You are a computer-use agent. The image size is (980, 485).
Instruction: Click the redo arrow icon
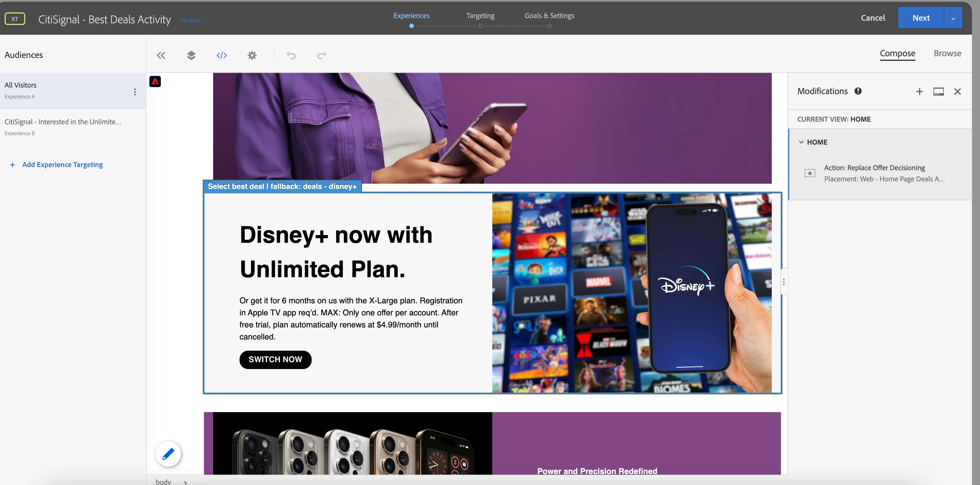321,55
